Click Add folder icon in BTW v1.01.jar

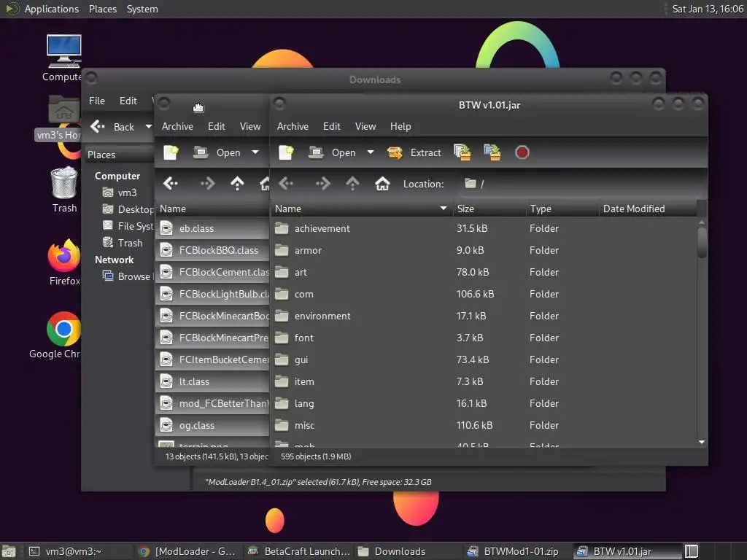(x=492, y=152)
